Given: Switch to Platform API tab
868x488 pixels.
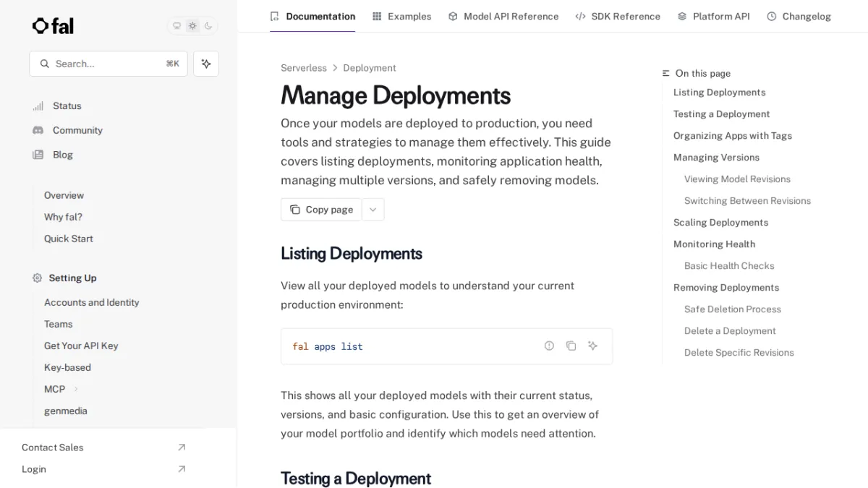Looking at the screenshot, I should click(713, 16).
